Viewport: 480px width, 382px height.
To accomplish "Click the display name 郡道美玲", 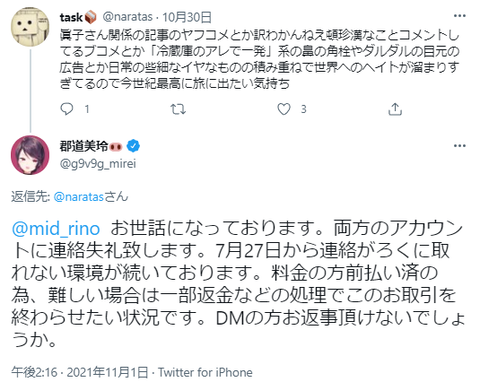I will pos(84,146).
